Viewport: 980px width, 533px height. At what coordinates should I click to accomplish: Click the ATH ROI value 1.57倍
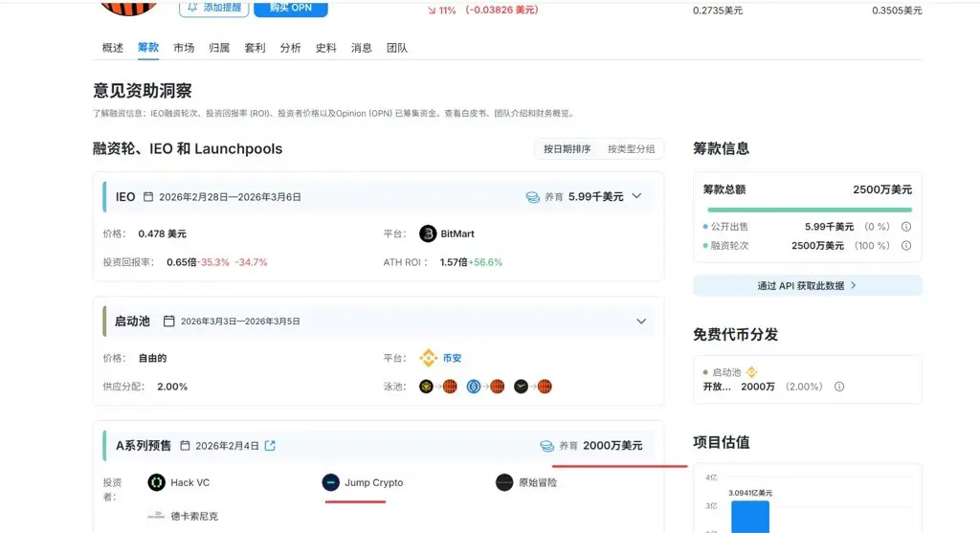(454, 262)
